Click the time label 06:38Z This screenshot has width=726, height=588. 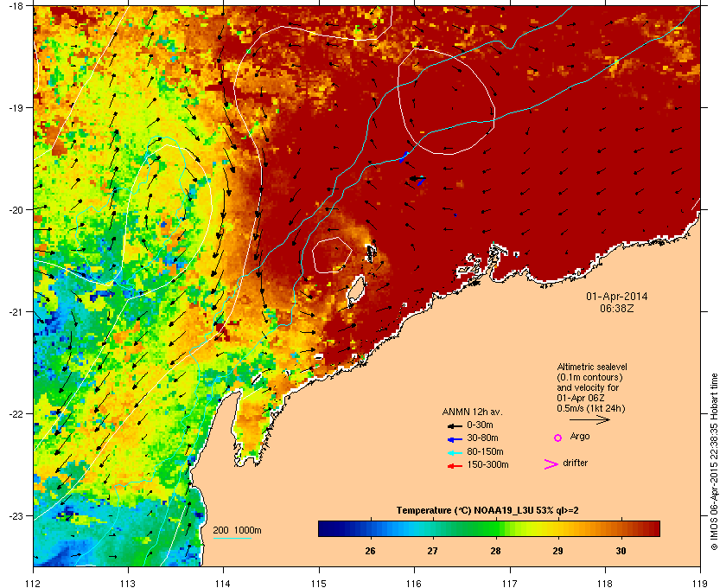click(x=617, y=308)
